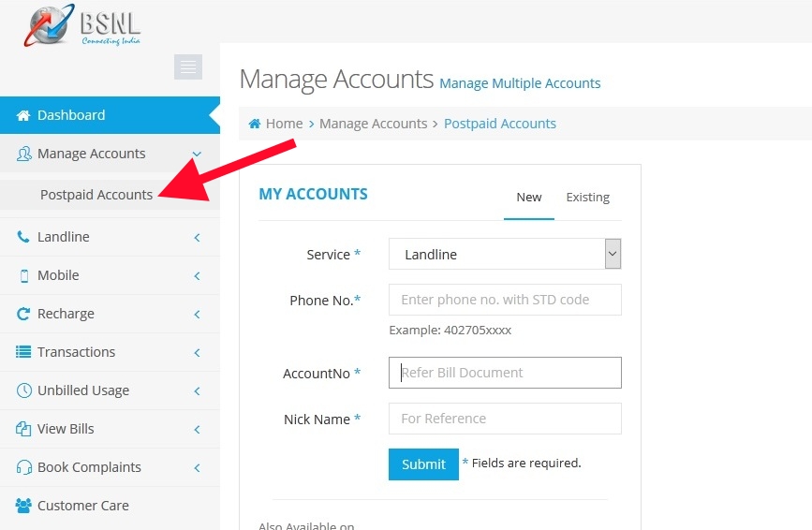Click the Example: 402705xxxx hint text

point(450,331)
